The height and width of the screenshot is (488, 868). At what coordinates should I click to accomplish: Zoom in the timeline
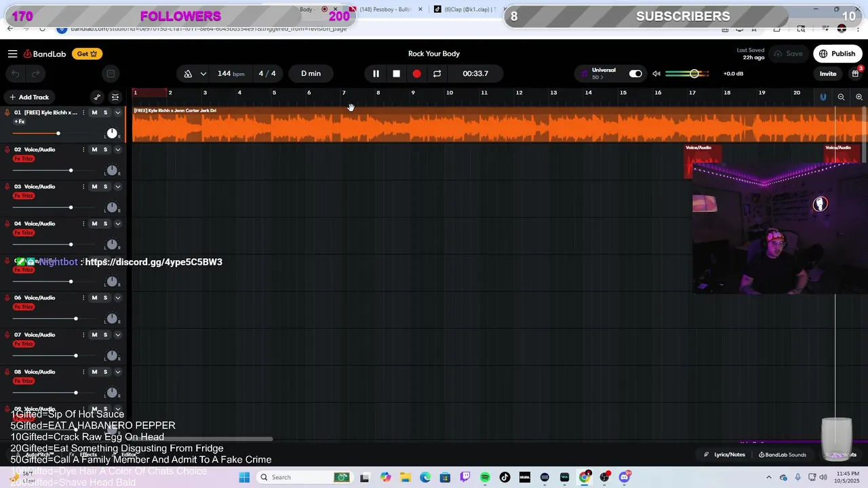click(859, 97)
